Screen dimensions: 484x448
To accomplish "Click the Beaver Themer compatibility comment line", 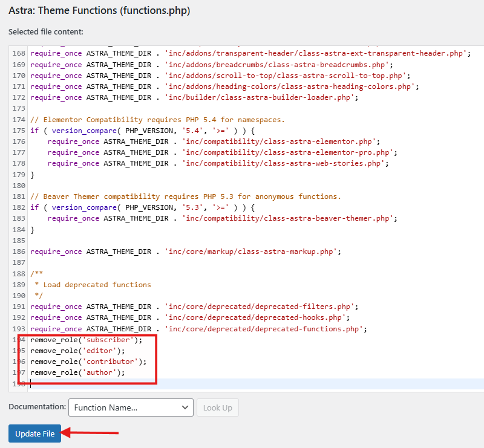I will point(185,196).
